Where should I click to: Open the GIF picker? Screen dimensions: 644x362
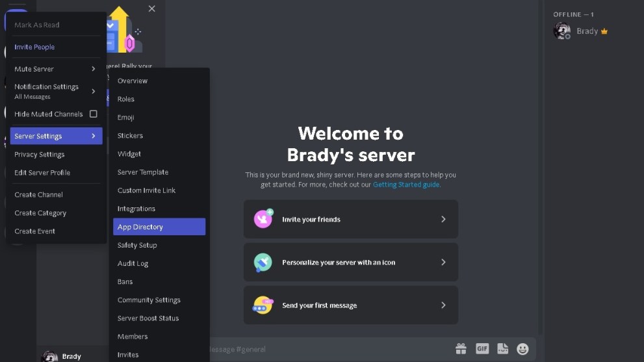click(482, 349)
